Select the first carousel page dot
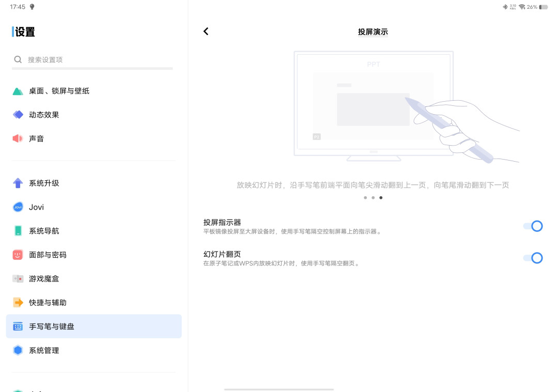Screen dimensions: 558x392 click(x=365, y=198)
